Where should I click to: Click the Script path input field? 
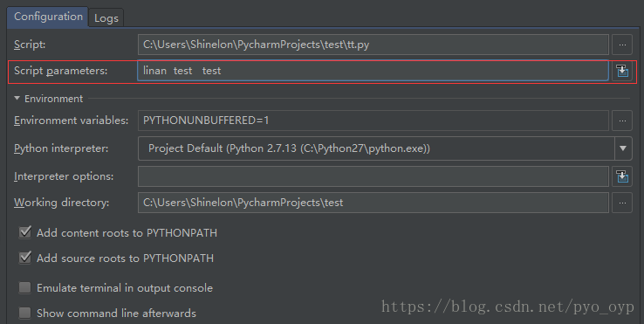[373, 45]
